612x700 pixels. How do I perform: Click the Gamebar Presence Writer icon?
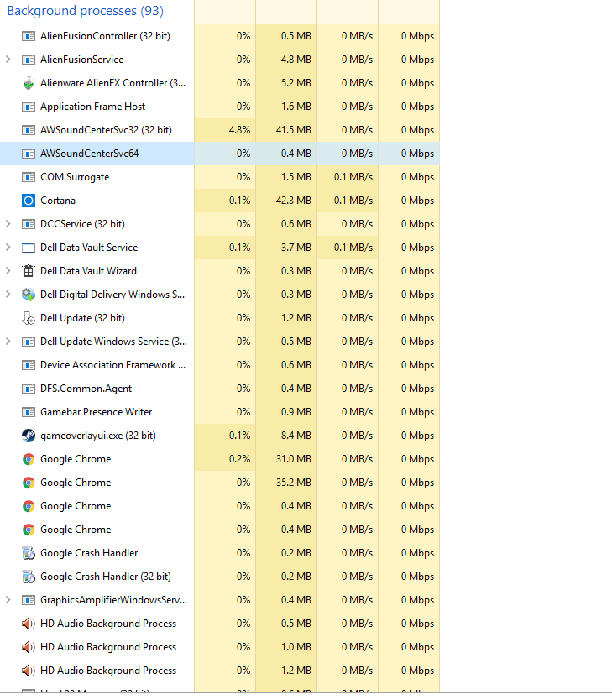[x=28, y=412]
